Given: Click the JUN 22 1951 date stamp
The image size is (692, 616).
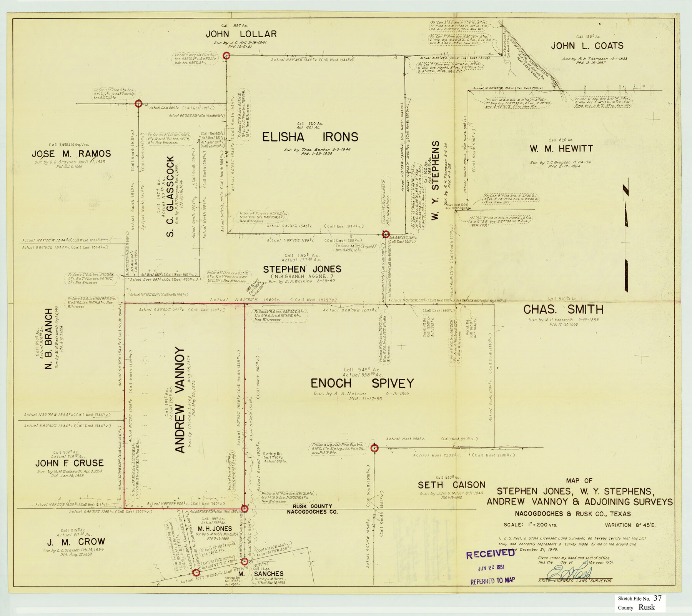Looking at the screenshot, I should pos(491,568).
